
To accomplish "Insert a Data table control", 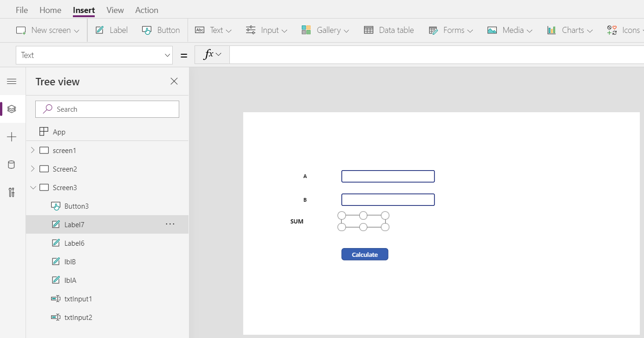I will pos(389,30).
